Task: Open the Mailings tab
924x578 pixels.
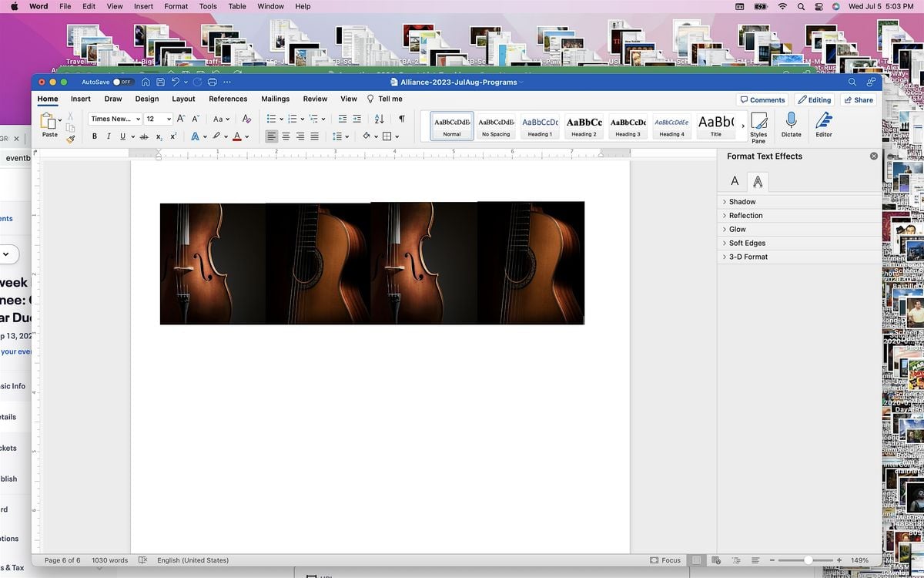Action: tap(276, 99)
